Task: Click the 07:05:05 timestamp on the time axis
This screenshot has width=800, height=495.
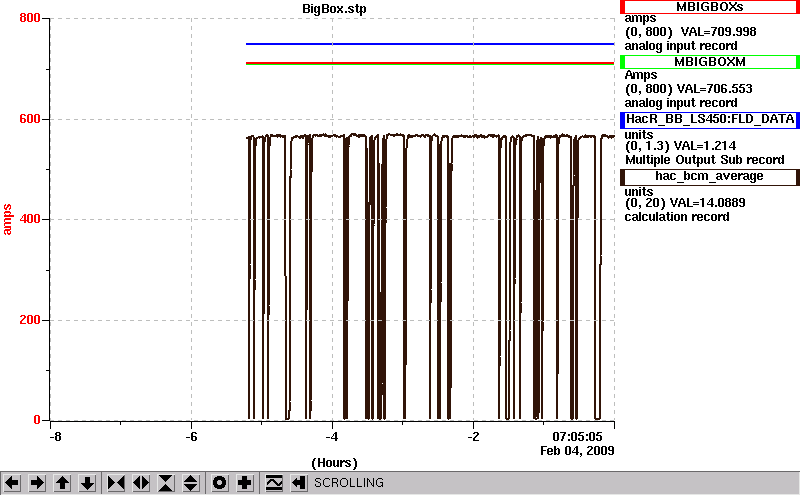Action: [577, 437]
